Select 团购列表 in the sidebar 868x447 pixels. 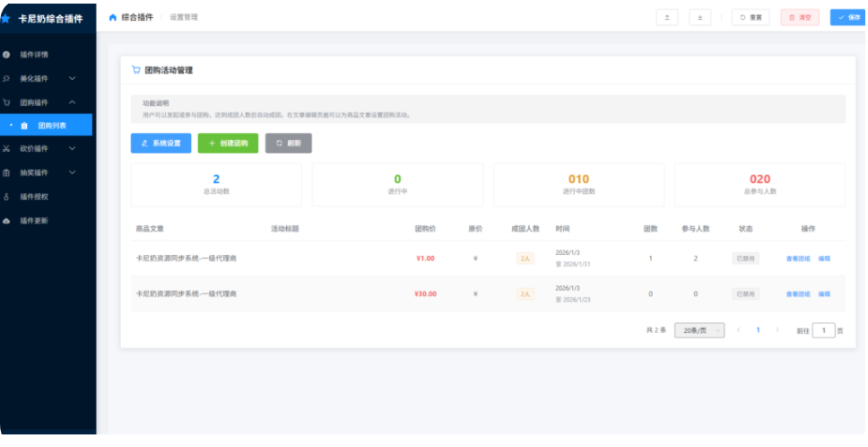click(x=52, y=126)
